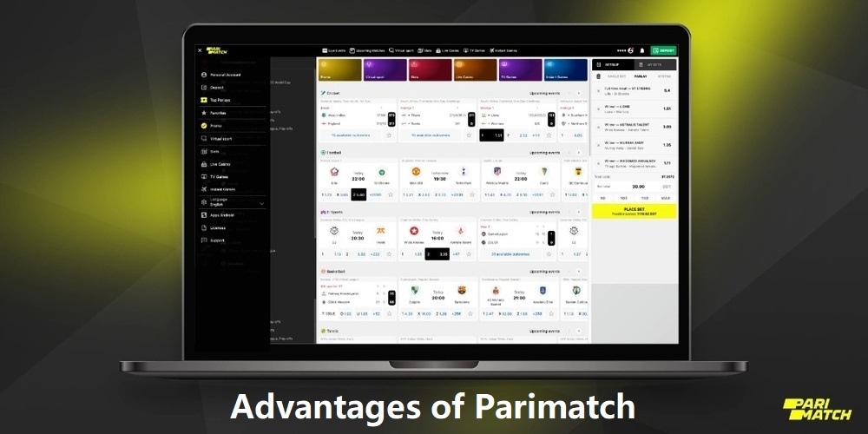Open Support in the side menu
Image resolution: width=868 pixels, height=434 pixels.
click(213, 240)
